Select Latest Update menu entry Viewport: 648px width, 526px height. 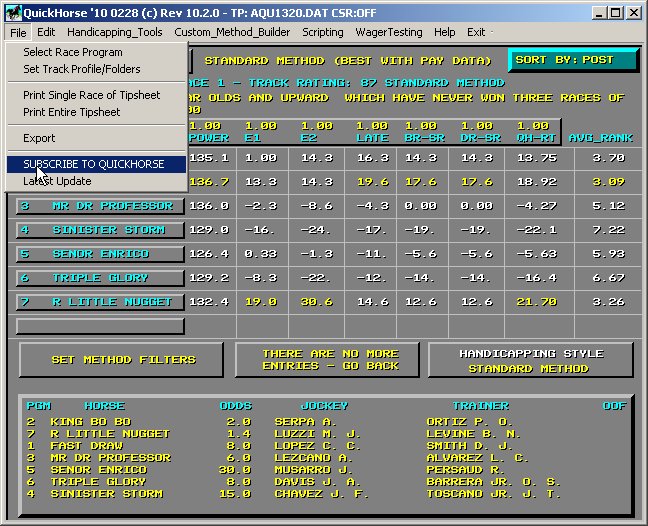click(x=57, y=181)
